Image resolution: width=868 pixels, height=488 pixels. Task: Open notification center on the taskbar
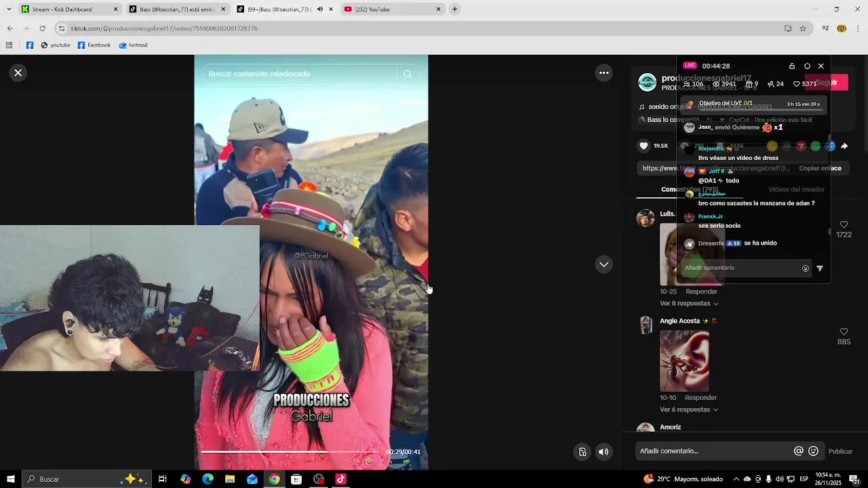point(854,479)
